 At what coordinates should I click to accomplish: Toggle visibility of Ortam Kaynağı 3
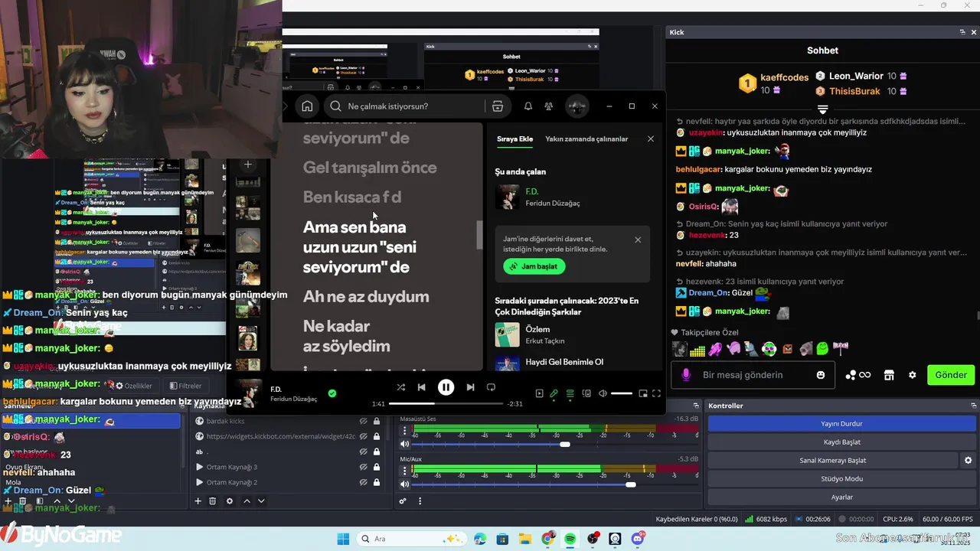click(364, 467)
